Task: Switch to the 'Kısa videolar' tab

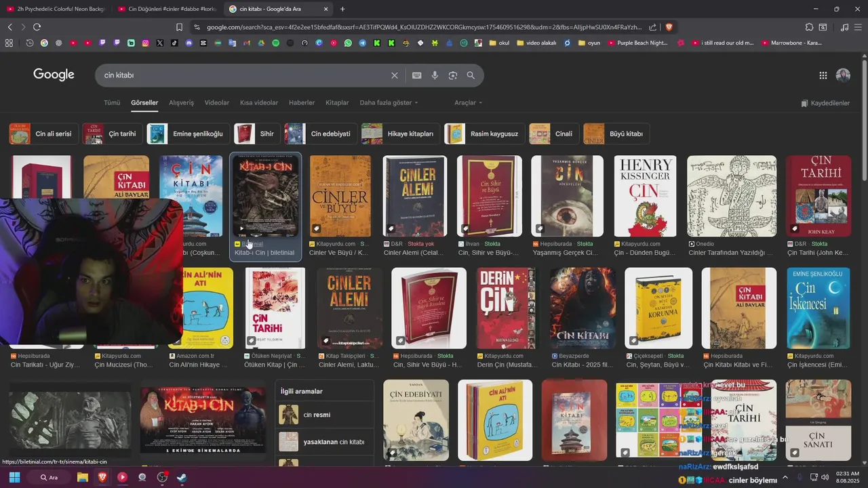Action: tap(259, 103)
